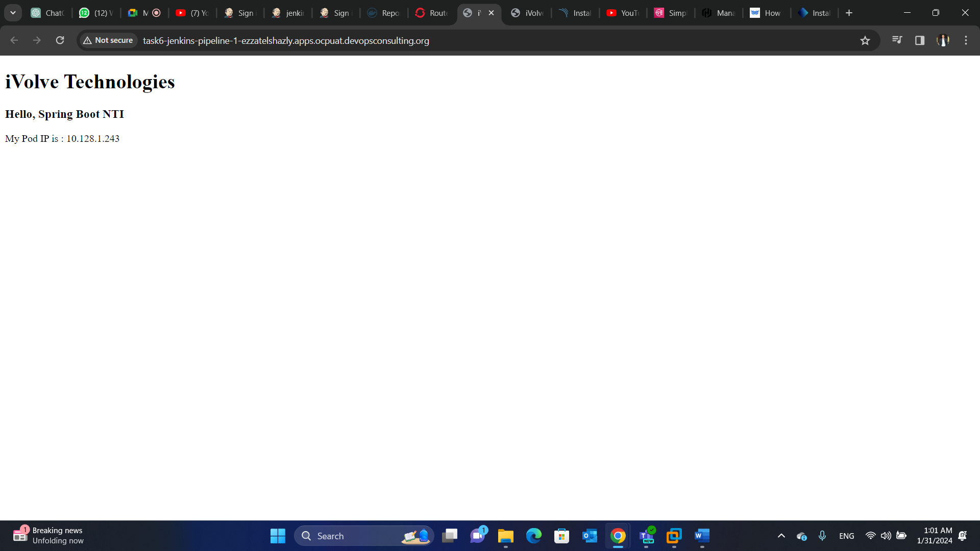Open the volume speaker control

pyautogui.click(x=886, y=536)
